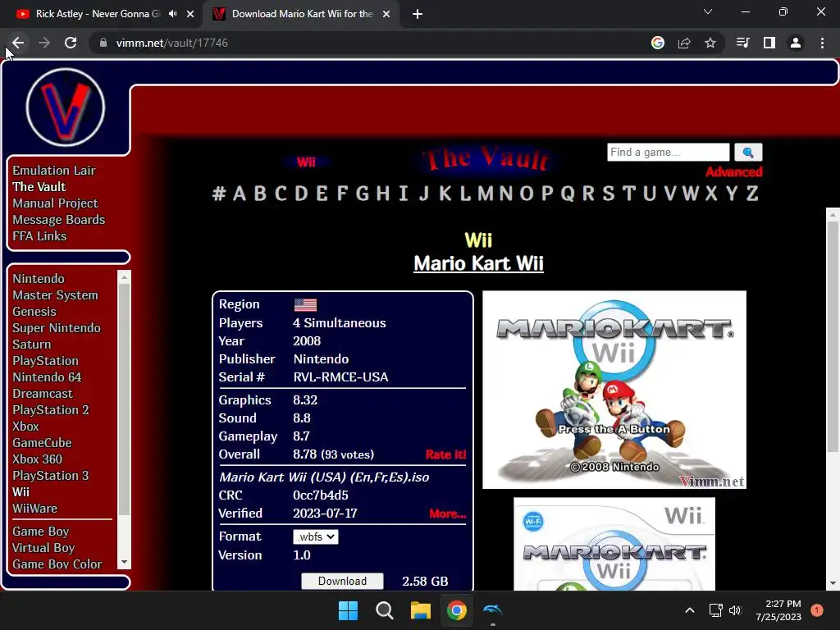Select the # symbol in alphabet index
Viewport: 840px width, 630px height.
coord(218,193)
